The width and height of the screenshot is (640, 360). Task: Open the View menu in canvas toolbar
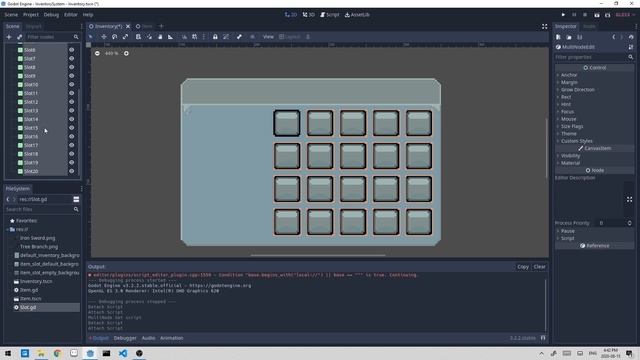(x=268, y=37)
